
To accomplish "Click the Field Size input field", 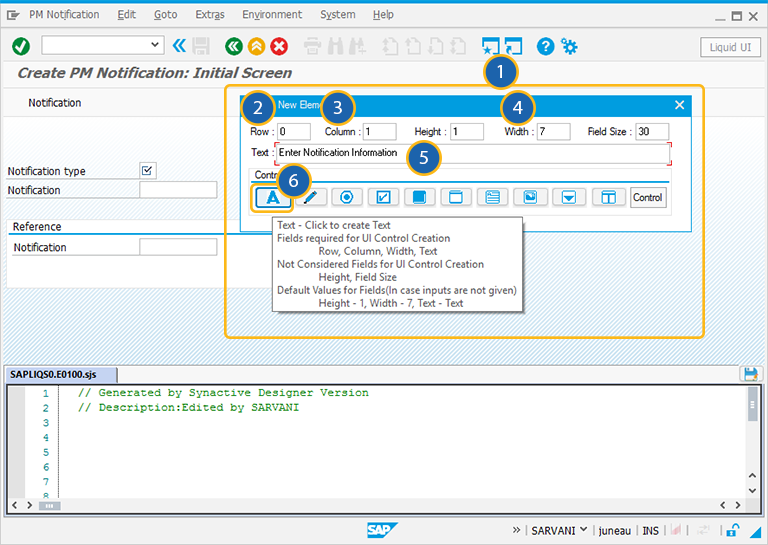I will coord(652,131).
